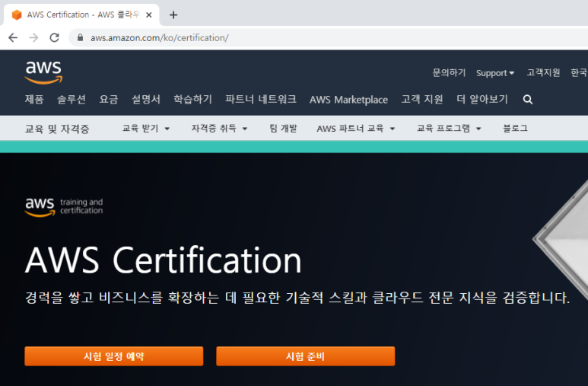This screenshot has width=588, height=386.
Task: Open the 설명서 menu item
Action: 146,100
